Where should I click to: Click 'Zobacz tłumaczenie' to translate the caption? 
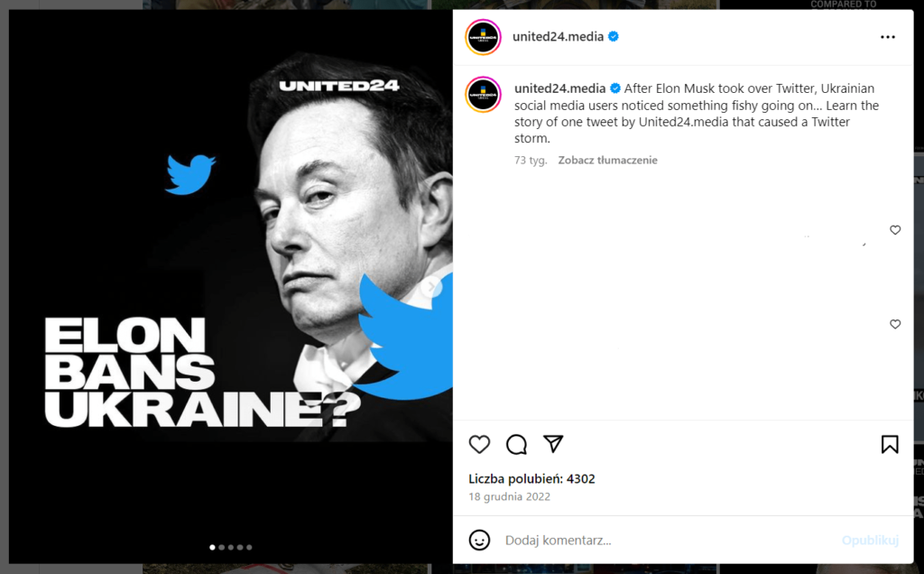point(607,161)
